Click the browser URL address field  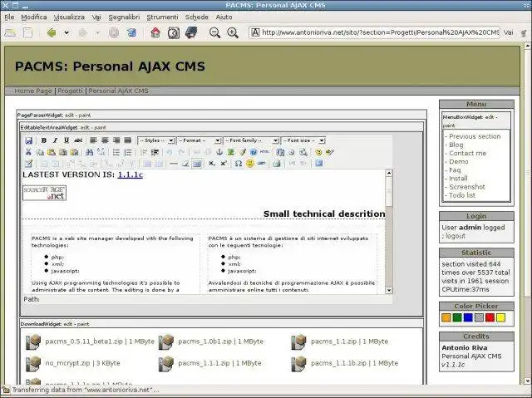tap(374, 32)
